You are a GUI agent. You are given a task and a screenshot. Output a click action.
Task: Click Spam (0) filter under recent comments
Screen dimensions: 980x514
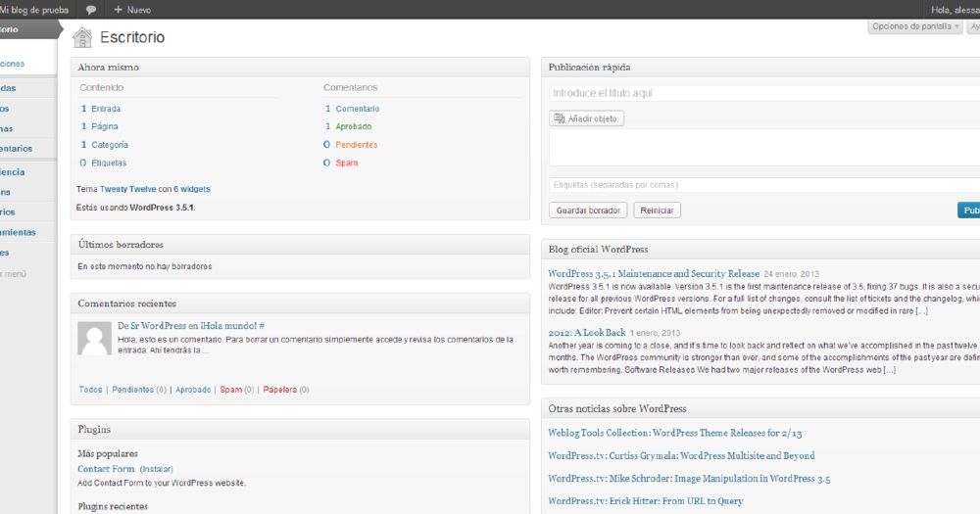click(237, 390)
